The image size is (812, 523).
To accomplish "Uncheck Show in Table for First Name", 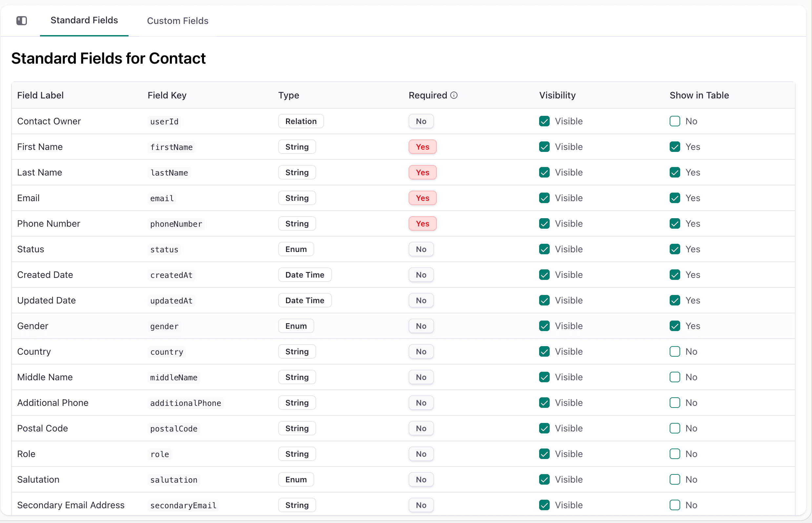I will 675,147.
